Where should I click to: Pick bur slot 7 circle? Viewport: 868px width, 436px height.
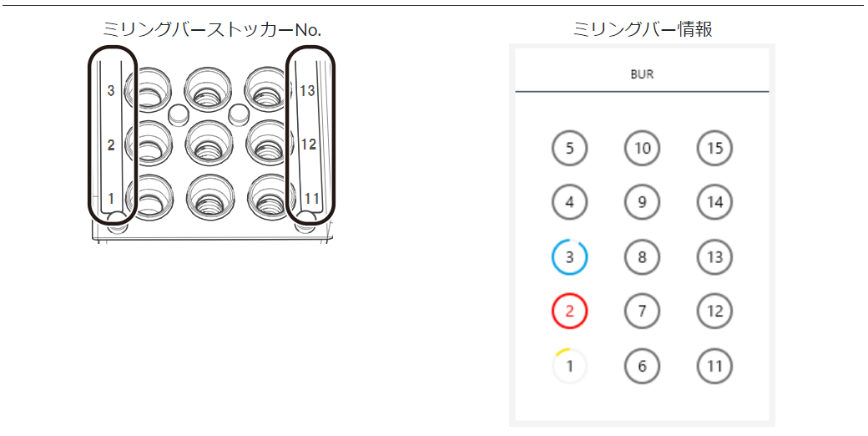coord(642,311)
